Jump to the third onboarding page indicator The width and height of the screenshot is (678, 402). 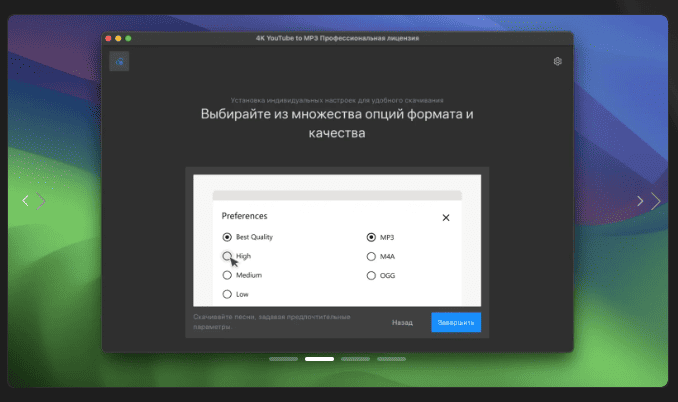pos(355,359)
